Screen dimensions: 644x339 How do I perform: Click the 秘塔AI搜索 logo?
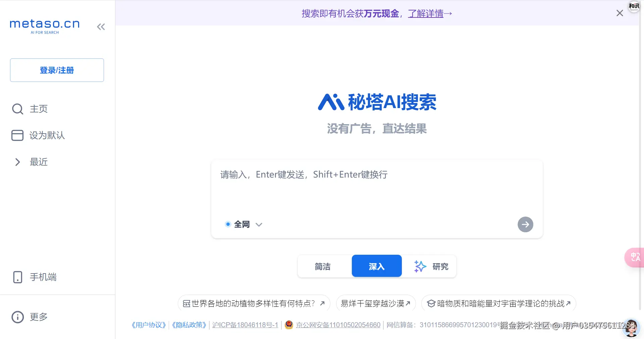(x=377, y=102)
